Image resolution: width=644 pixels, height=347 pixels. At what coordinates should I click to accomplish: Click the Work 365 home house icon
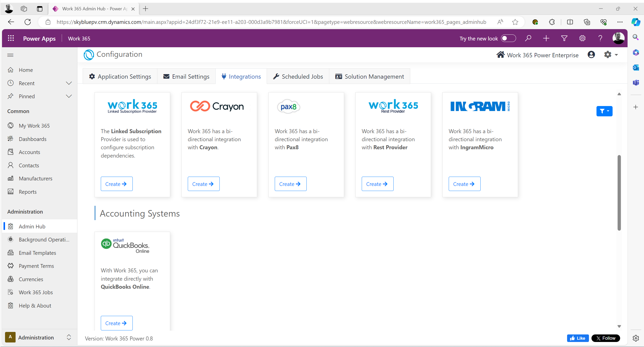500,55
